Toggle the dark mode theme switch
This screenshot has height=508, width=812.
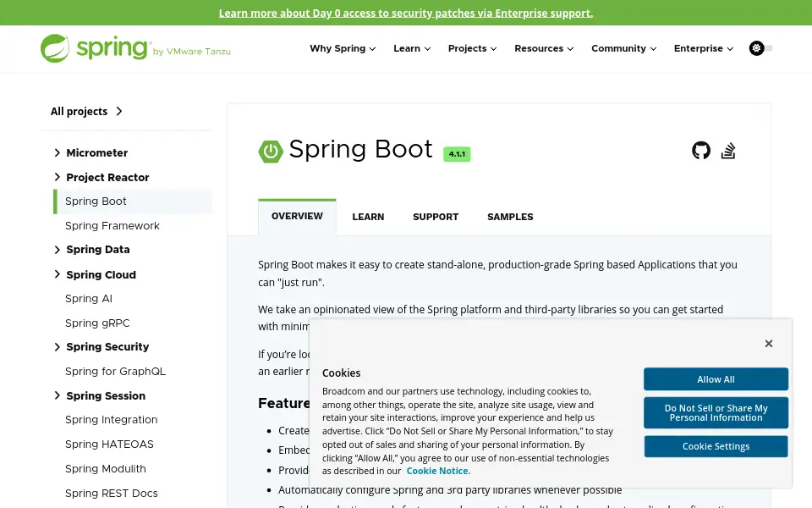[760, 48]
